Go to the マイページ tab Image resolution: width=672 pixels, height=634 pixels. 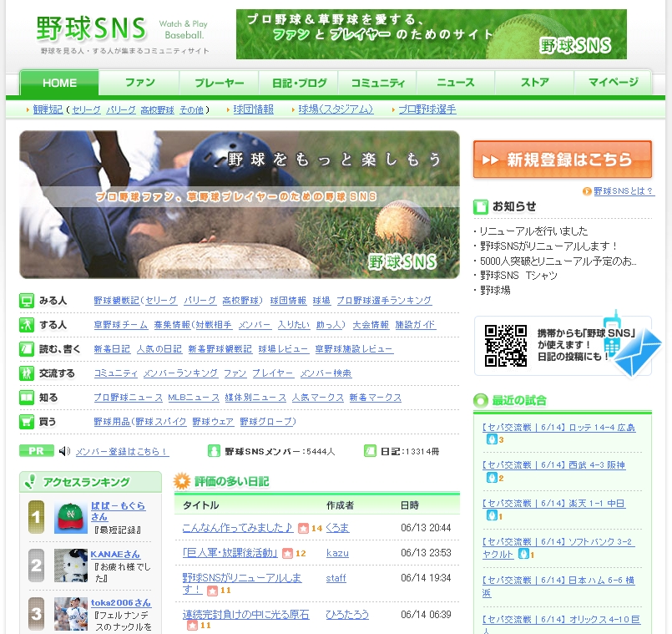coord(613,83)
